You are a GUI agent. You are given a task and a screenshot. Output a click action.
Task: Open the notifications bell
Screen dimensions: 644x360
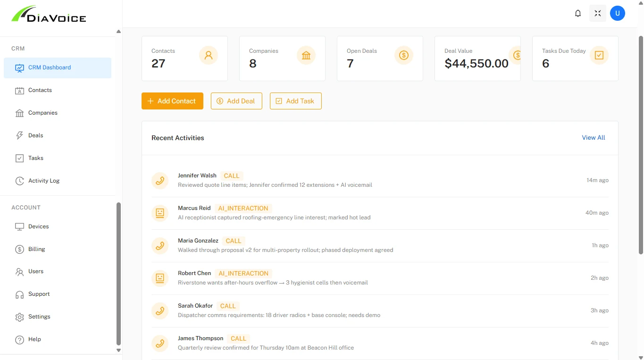point(577,13)
